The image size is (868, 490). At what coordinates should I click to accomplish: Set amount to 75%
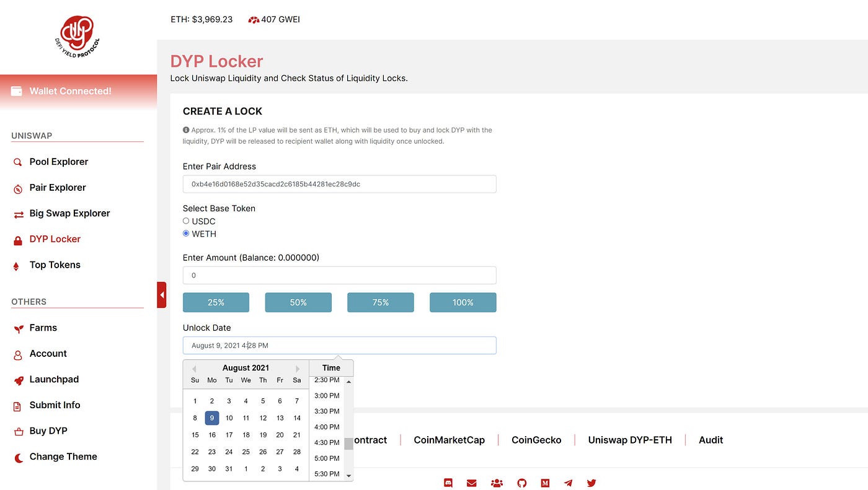381,302
